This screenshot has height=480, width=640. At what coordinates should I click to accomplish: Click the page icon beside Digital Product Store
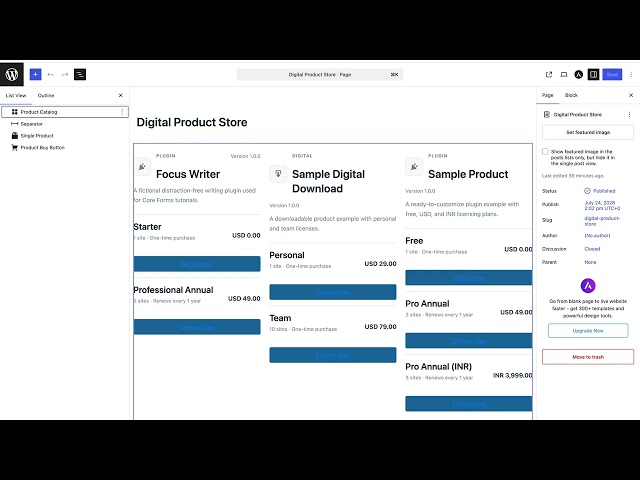click(547, 115)
